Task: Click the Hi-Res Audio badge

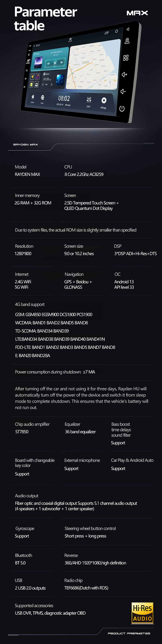Action: click(142, 613)
